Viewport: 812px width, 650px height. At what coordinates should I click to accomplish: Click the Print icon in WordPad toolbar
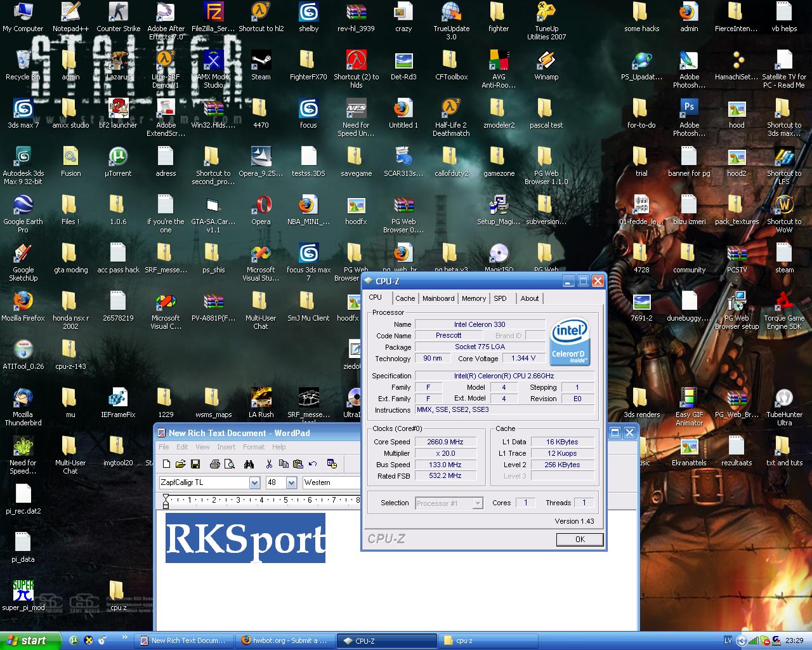tap(214, 464)
